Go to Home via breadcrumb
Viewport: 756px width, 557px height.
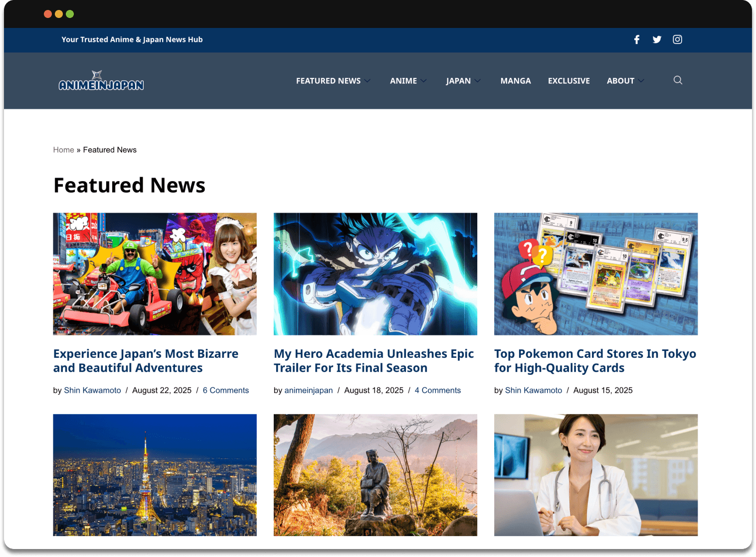(x=63, y=150)
